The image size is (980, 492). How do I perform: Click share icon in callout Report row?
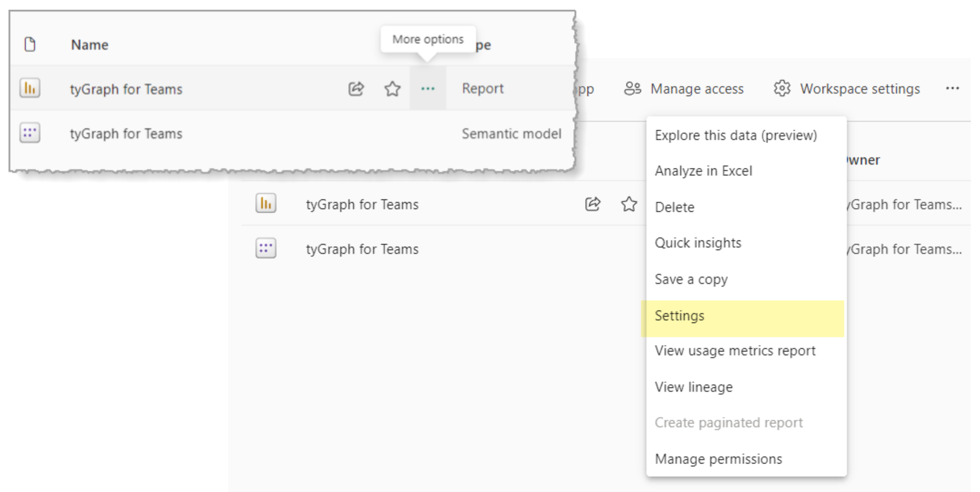356,89
